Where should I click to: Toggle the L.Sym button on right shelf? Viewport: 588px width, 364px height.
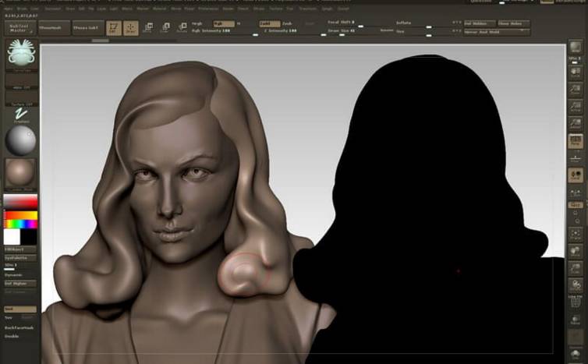[x=576, y=193]
